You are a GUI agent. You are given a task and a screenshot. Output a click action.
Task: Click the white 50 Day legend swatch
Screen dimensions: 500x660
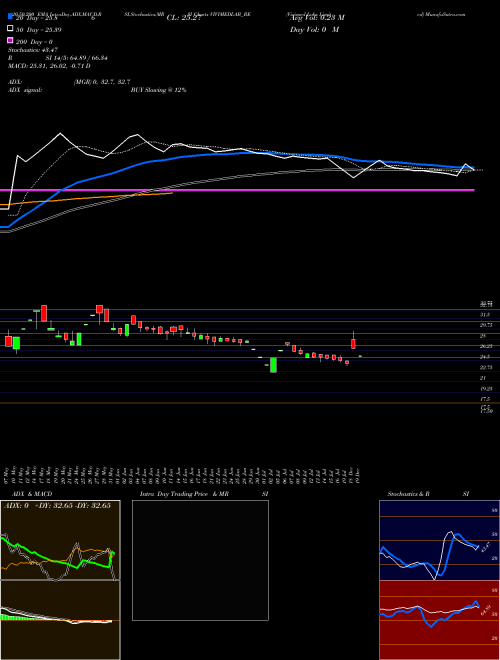(10, 29)
